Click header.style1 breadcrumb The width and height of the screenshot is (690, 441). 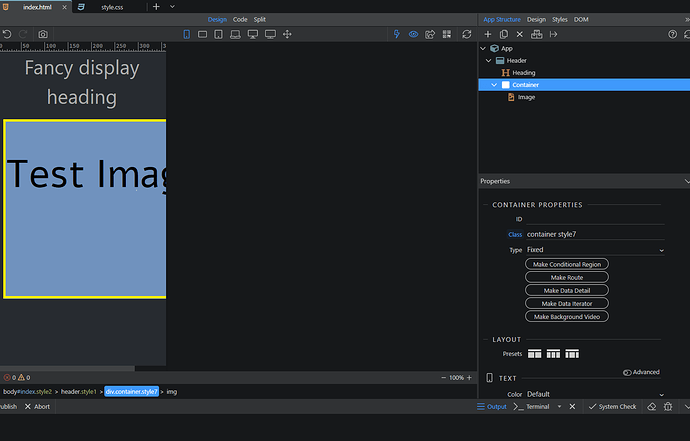point(78,392)
